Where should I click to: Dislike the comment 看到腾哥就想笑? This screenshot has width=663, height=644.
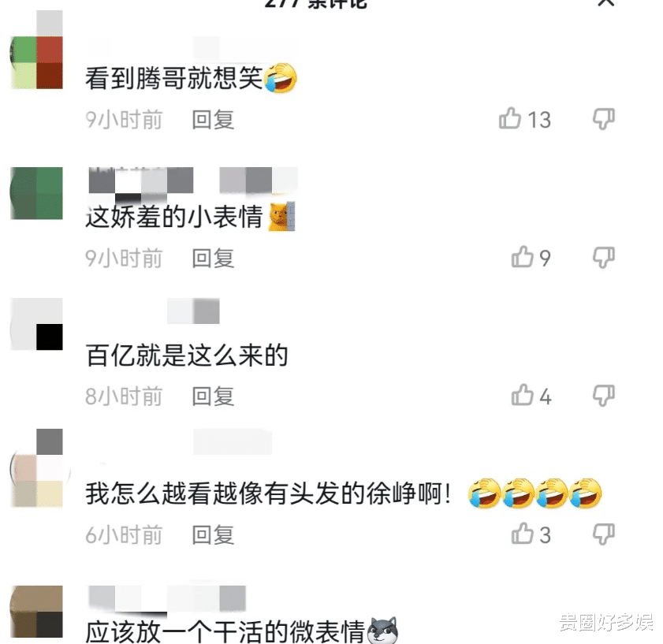tap(603, 118)
